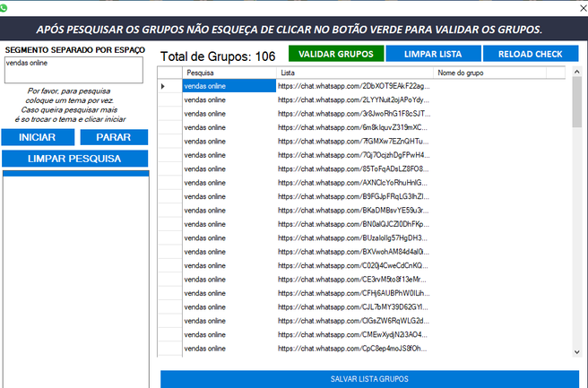Viewport: 588px width, 388px height.
Task: Select the link cell starting with BN0alQJCZl0DhFKp
Action: click(x=354, y=224)
